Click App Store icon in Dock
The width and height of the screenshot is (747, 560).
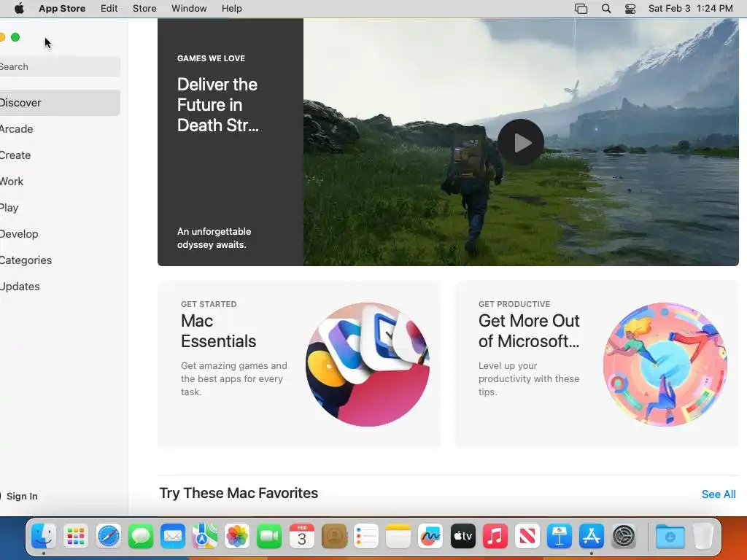tap(592, 537)
